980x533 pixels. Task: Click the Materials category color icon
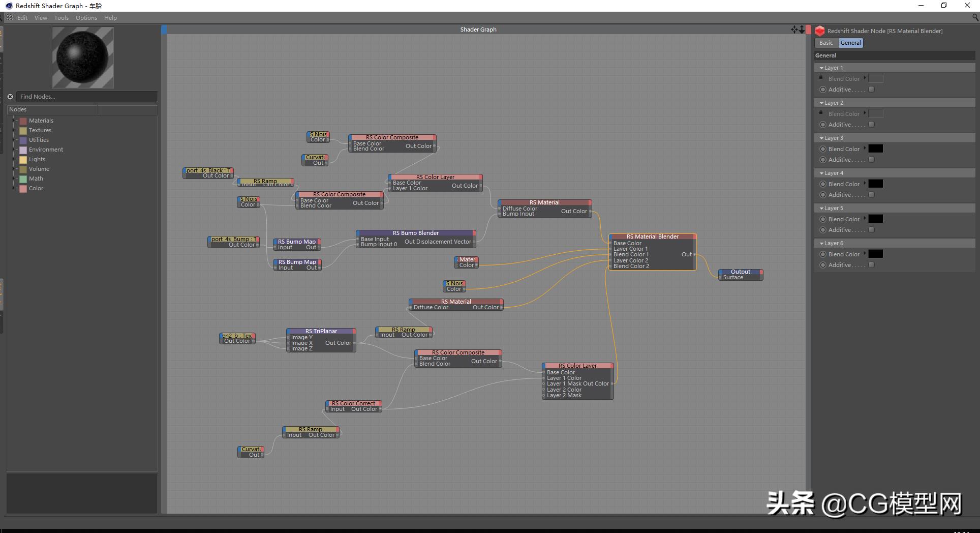click(23, 121)
